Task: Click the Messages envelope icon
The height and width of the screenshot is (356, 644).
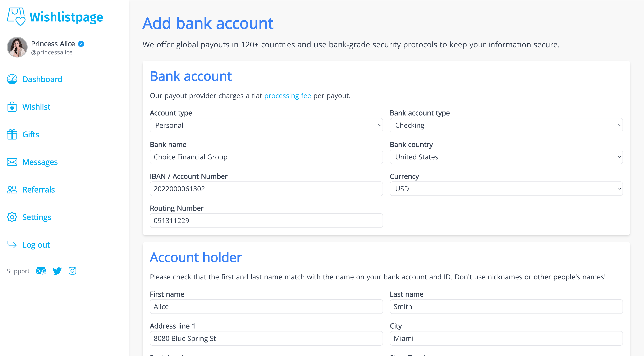Action: pyautogui.click(x=12, y=162)
